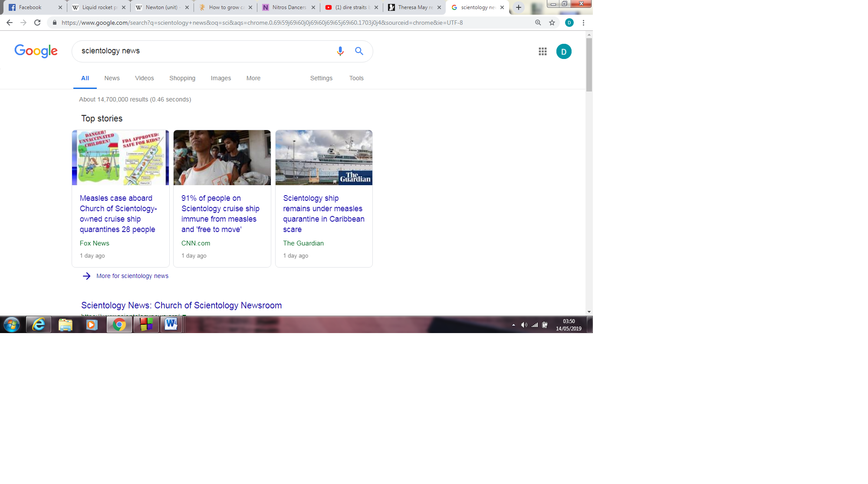Open Scientology News Newsroom result

point(181,305)
